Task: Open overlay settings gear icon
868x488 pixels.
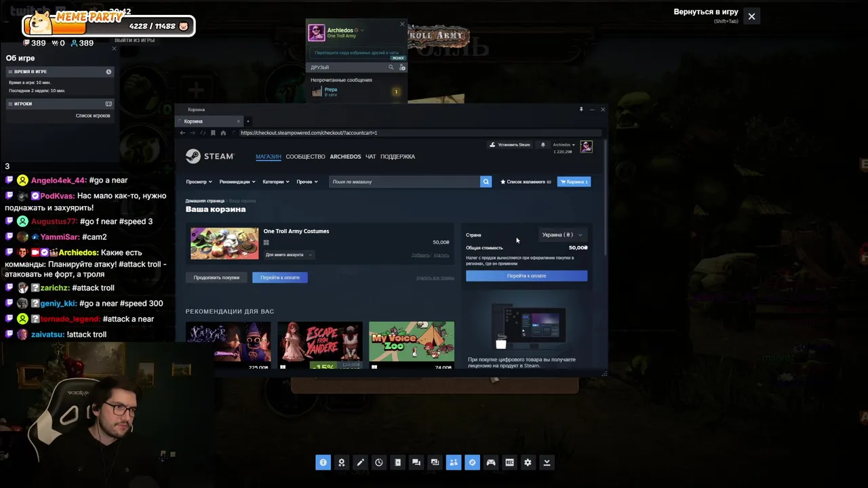Action: point(528,462)
